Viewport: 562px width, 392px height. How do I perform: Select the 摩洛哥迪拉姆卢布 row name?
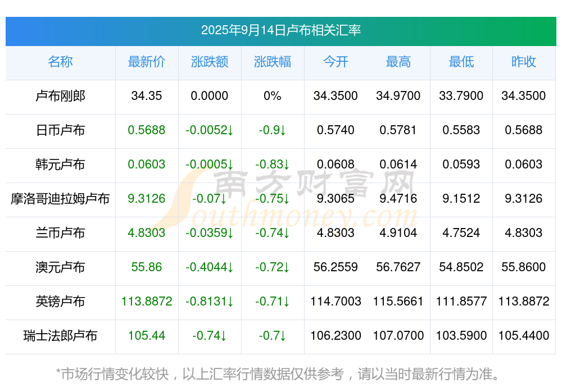point(60,198)
